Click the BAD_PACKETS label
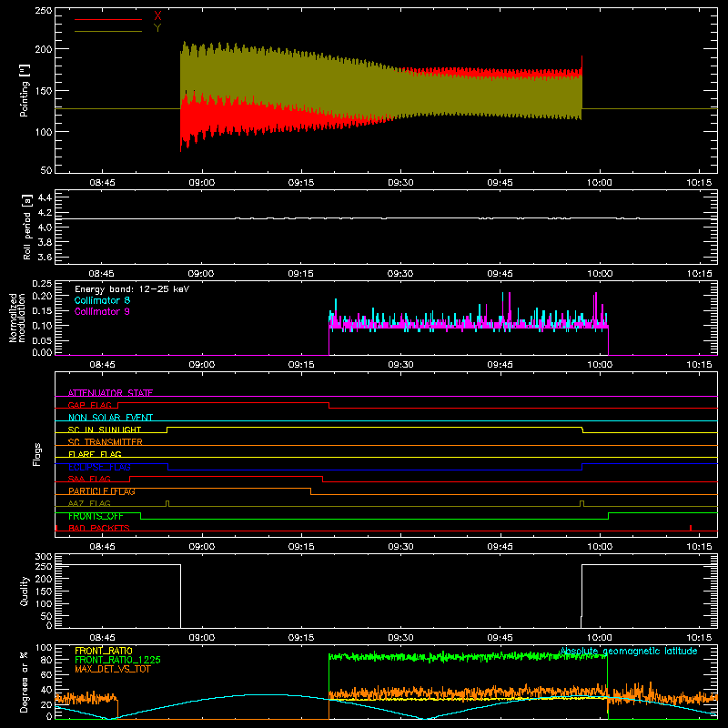Image resolution: width=728 pixels, height=728 pixels. [x=99, y=528]
